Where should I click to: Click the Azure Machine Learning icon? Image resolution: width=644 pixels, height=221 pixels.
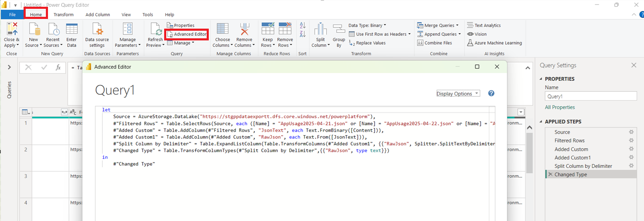point(471,43)
